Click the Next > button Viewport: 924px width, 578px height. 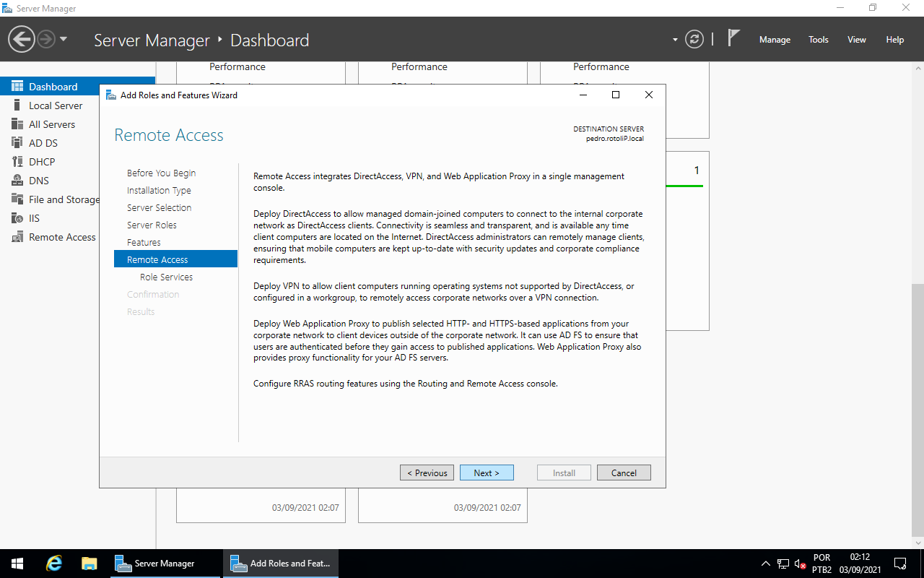tap(487, 473)
